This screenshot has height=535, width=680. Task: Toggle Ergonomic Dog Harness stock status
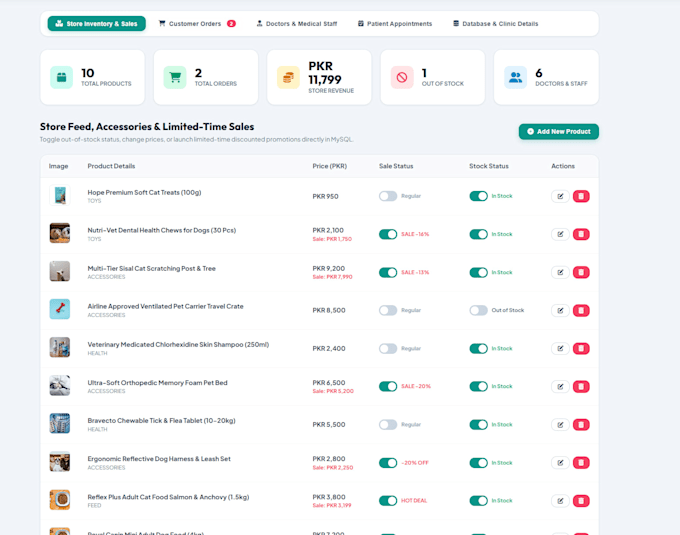pos(478,463)
